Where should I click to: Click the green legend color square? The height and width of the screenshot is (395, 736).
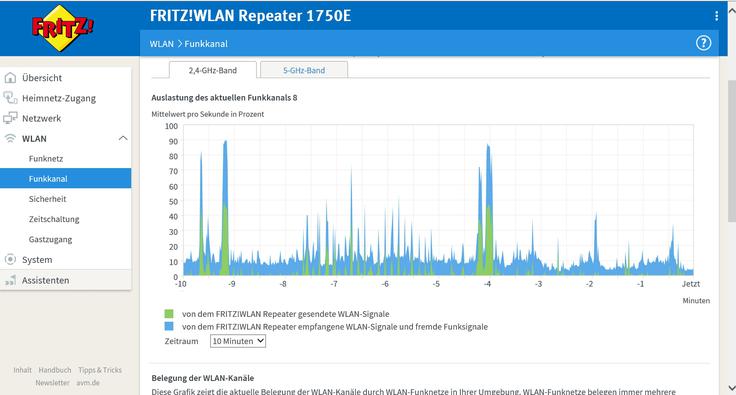169,313
